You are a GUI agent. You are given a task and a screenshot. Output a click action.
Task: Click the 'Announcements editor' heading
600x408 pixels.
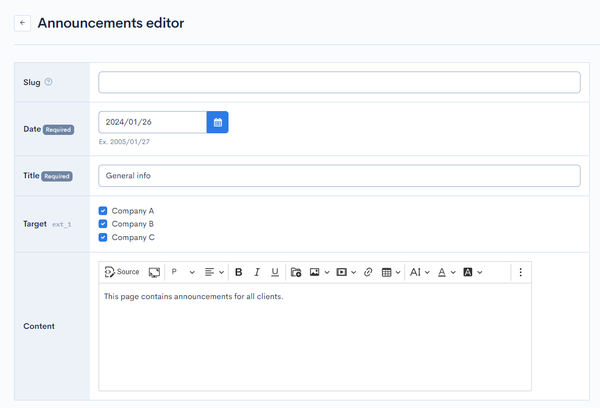pos(111,23)
